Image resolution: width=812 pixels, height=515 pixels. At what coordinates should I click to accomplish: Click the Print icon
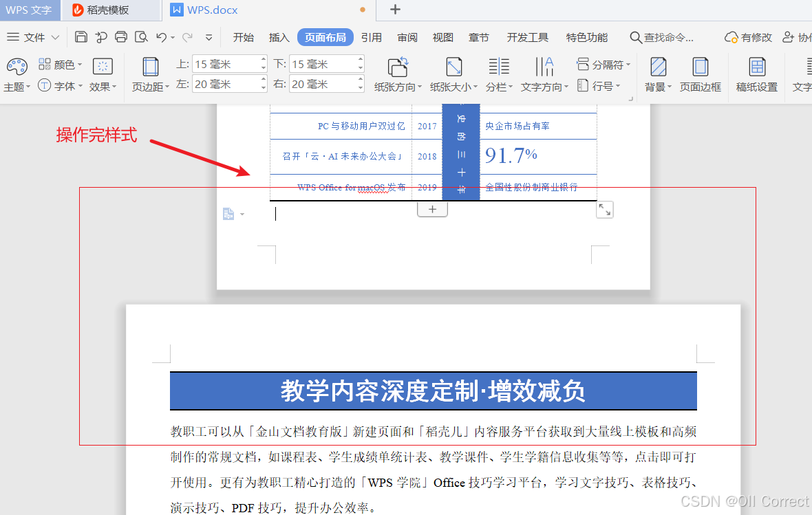click(x=121, y=36)
